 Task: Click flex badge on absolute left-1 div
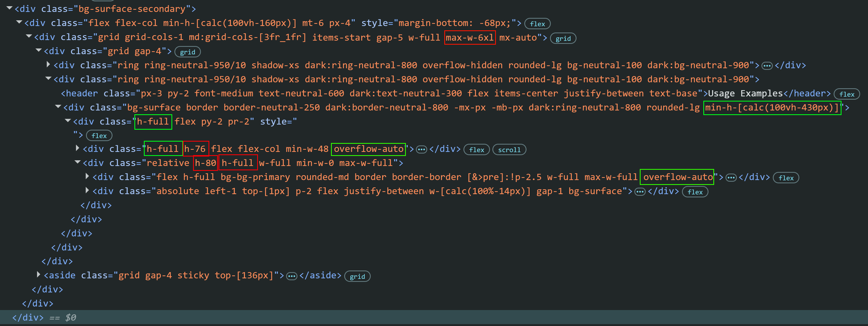point(695,192)
